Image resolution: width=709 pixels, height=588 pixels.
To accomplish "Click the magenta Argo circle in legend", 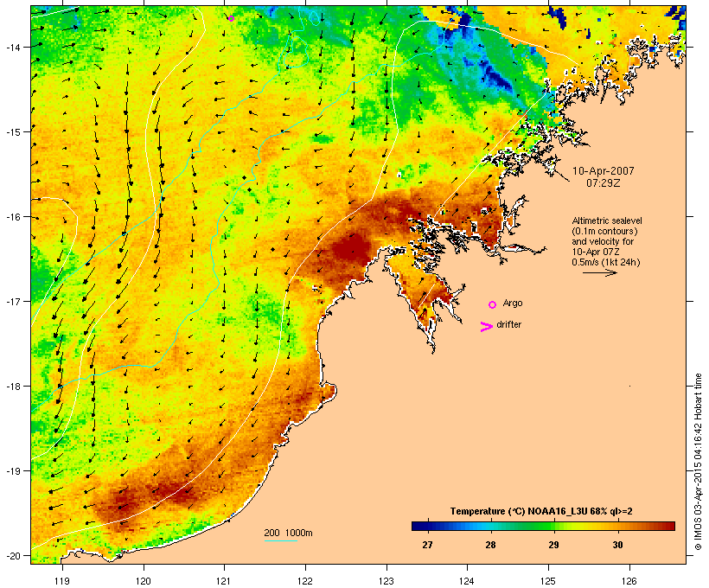I will [493, 304].
